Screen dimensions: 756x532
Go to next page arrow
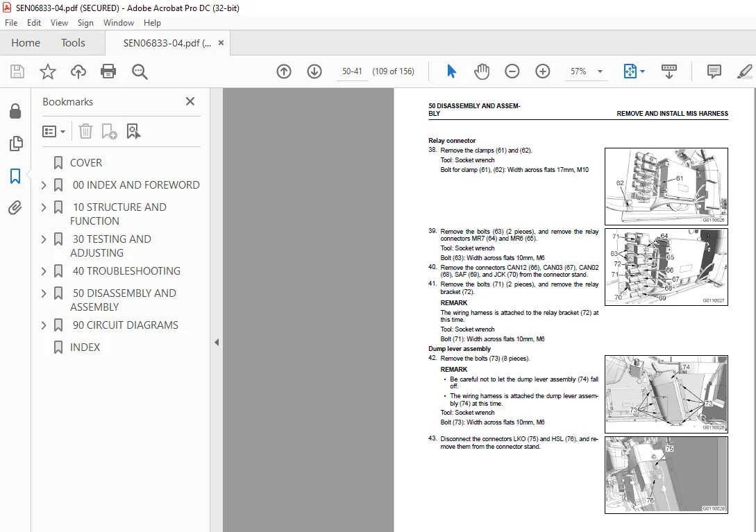314,72
